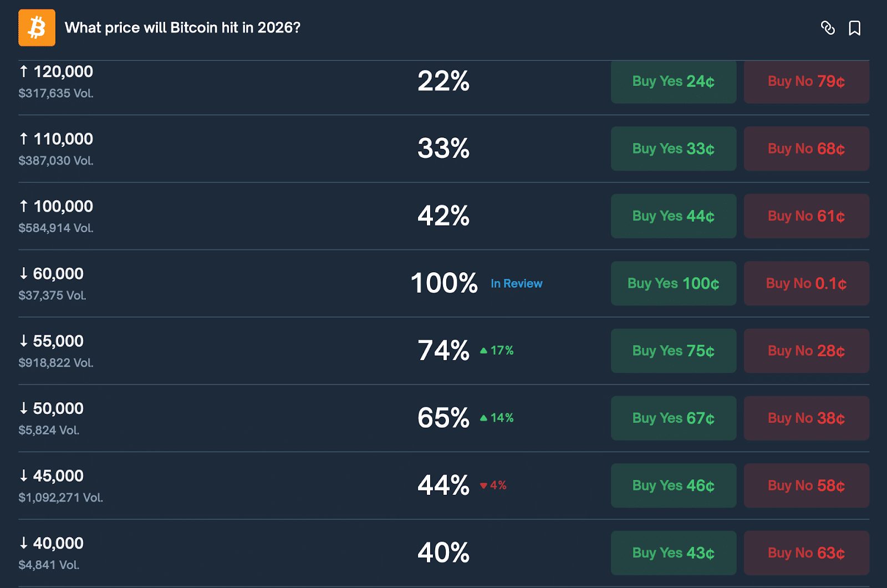The width and height of the screenshot is (887, 588).
Task: Buy Yes at 44¢ for 100,000
Action: pos(673,216)
